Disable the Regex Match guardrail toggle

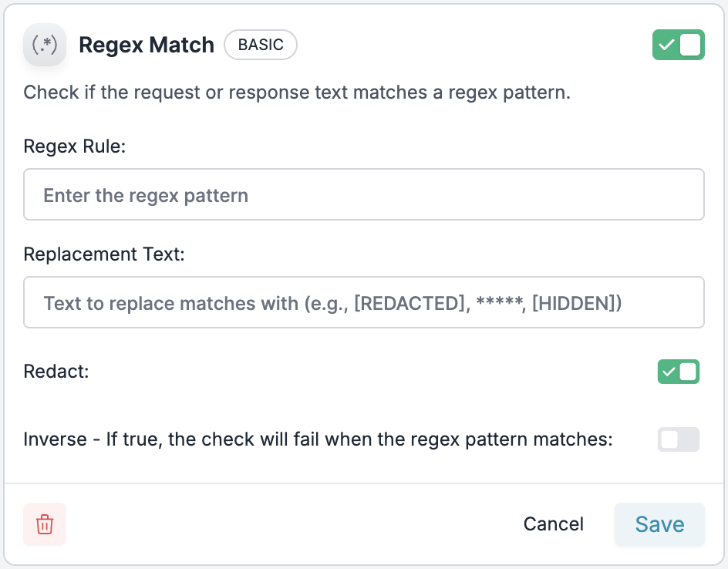click(678, 45)
